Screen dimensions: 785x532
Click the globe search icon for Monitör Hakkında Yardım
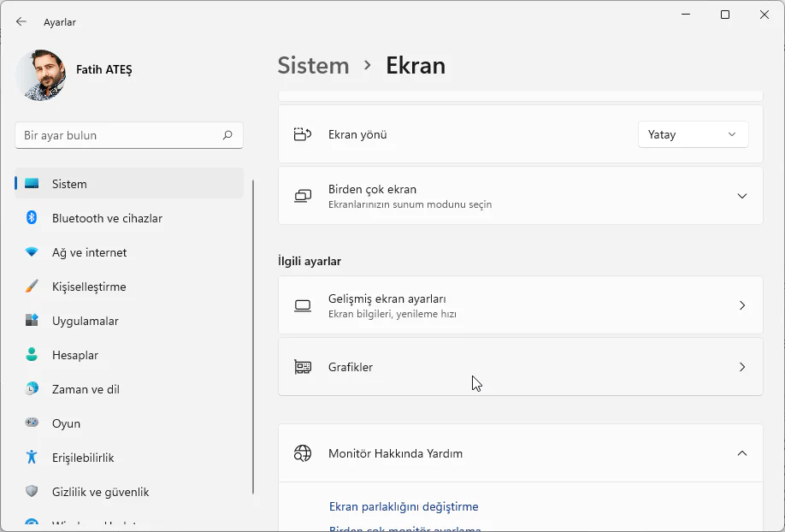(303, 453)
